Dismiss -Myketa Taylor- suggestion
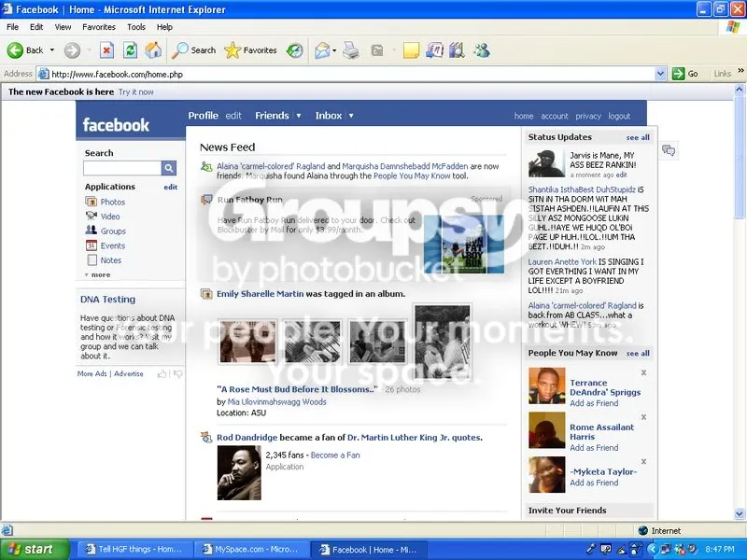The height and width of the screenshot is (560, 747). click(643, 462)
